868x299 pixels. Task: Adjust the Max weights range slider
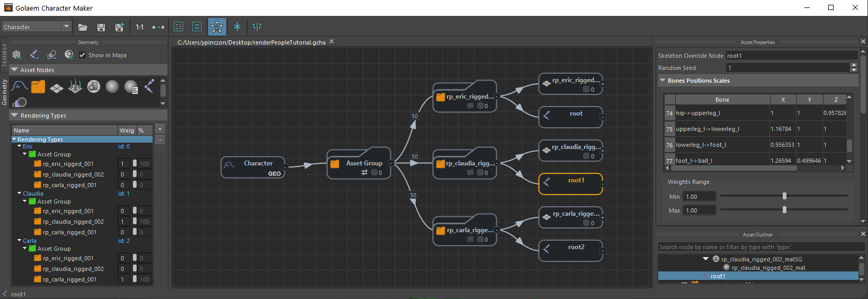(x=784, y=210)
